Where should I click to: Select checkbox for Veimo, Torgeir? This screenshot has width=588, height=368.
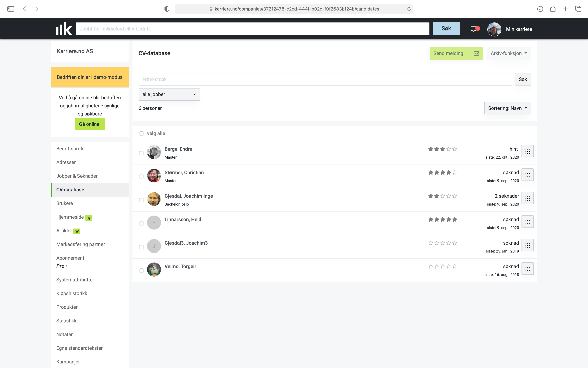point(141,270)
